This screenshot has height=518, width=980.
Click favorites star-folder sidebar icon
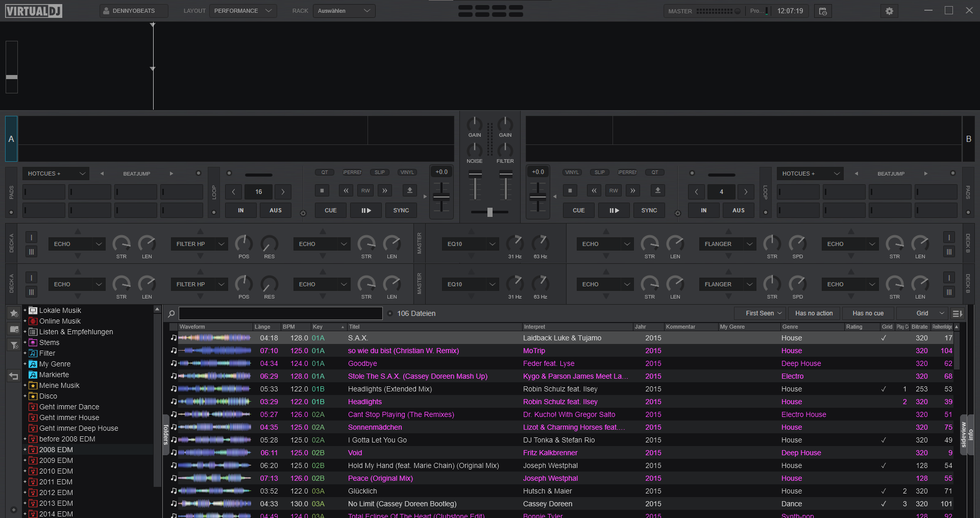14,313
